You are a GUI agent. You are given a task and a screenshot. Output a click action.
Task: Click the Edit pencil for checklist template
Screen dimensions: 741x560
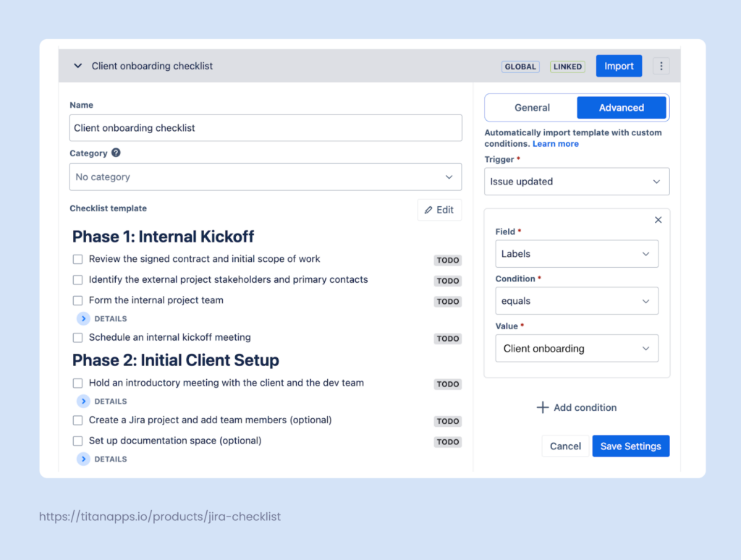pyautogui.click(x=439, y=210)
